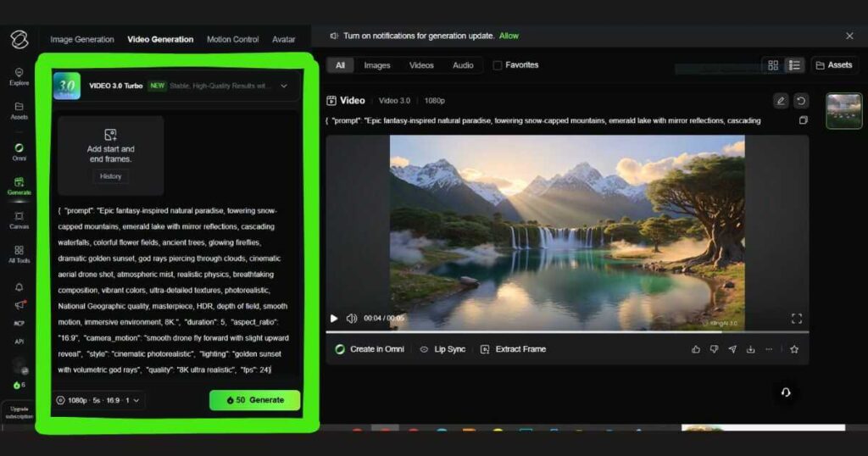The width and height of the screenshot is (868, 456).
Task: Open All Tools in the sidebar
Action: [x=19, y=254]
